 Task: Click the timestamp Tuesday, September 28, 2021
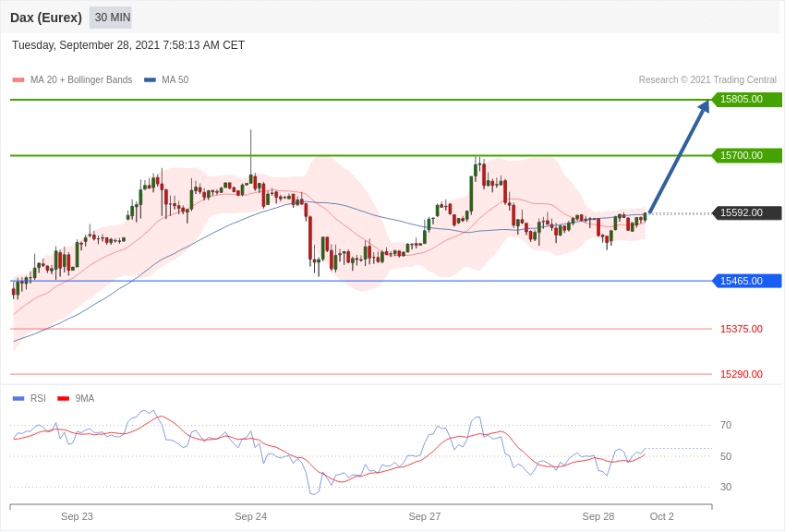[x=128, y=45]
